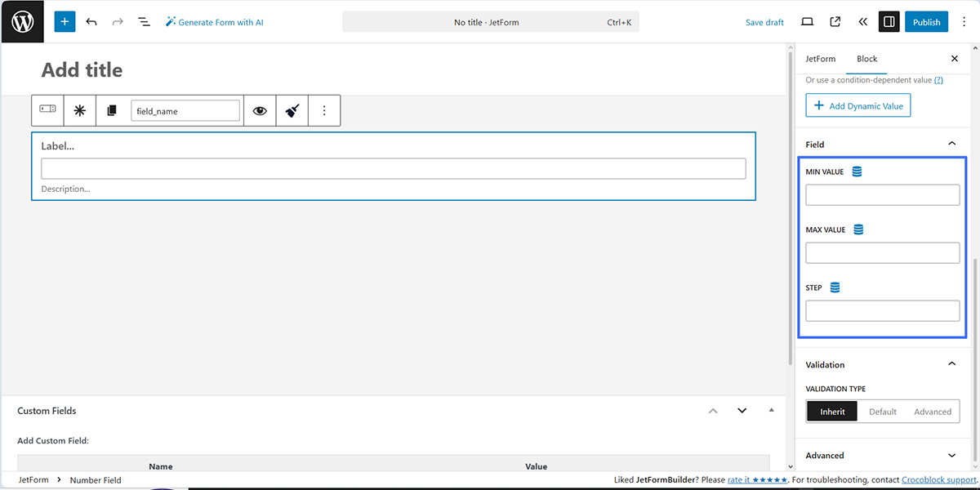The height and width of the screenshot is (490, 980).
Task: Expand the Advanced section
Action: tap(951, 455)
